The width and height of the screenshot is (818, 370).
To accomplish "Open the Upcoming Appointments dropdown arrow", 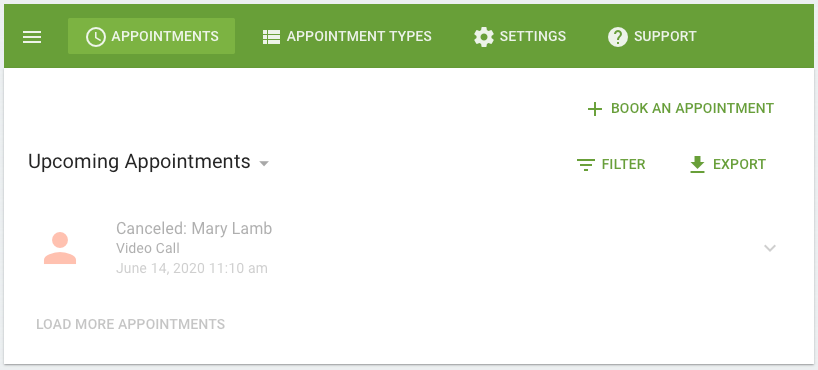I will [264, 164].
